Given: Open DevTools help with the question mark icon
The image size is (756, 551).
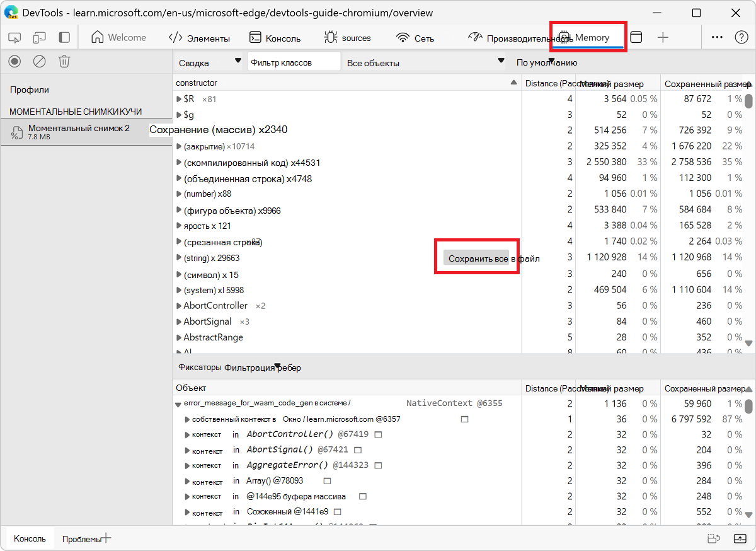Looking at the screenshot, I should click(x=741, y=37).
